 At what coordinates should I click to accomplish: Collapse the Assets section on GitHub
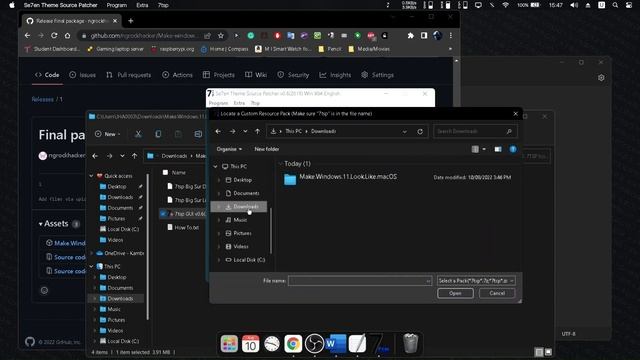click(x=41, y=224)
